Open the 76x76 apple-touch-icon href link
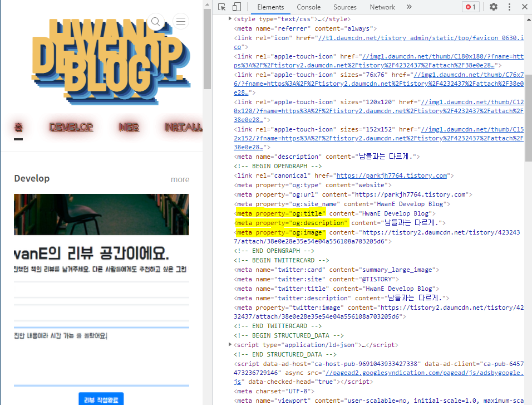This screenshot has width=532, height=405. coord(378,84)
